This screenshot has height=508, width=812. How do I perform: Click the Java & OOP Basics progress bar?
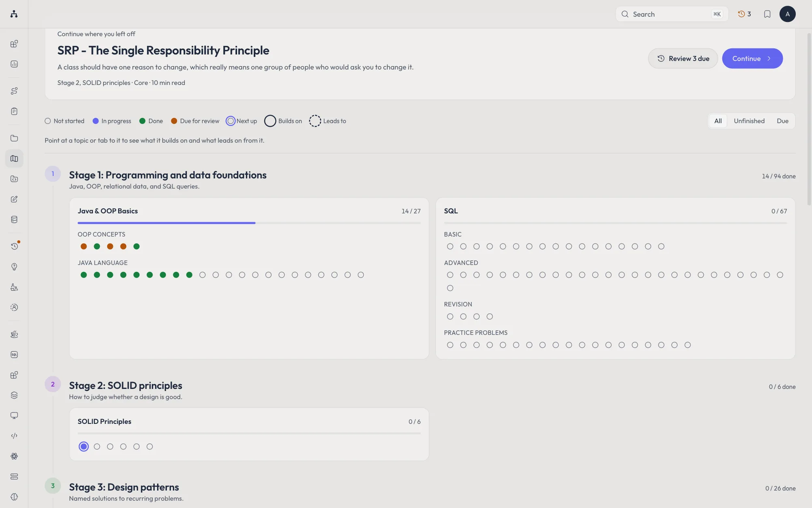pos(249,223)
